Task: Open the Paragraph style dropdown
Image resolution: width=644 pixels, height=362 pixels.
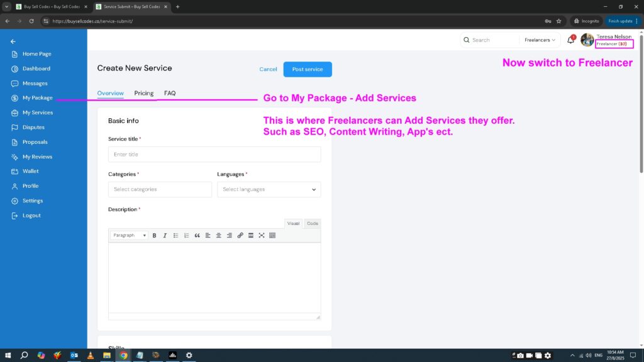Action: pos(128,235)
